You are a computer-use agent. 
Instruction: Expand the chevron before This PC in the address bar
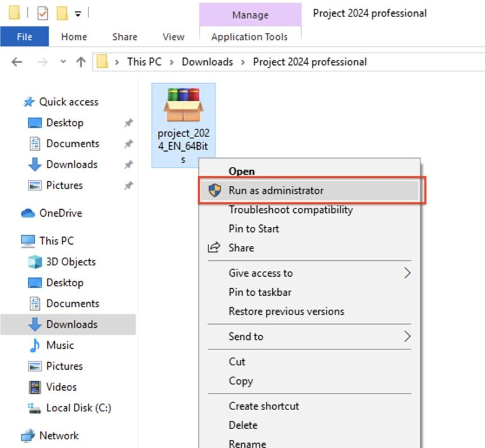pos(117,62)
